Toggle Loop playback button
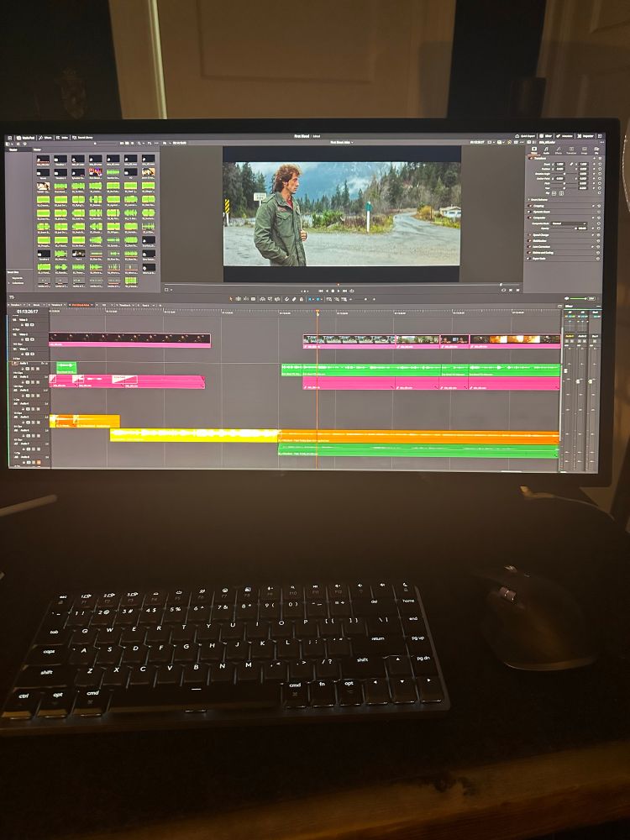Screen dimensions: 630x840 click(352, 291)
